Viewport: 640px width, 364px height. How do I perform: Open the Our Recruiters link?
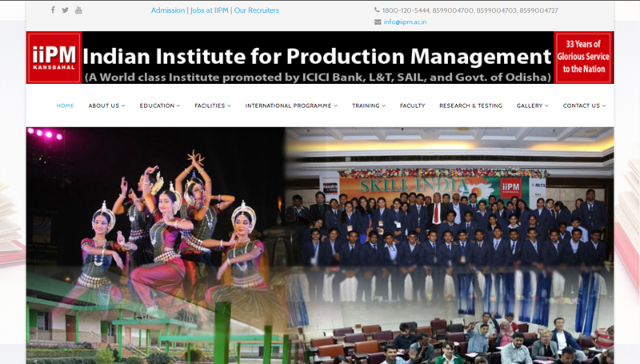click(256, 10)
